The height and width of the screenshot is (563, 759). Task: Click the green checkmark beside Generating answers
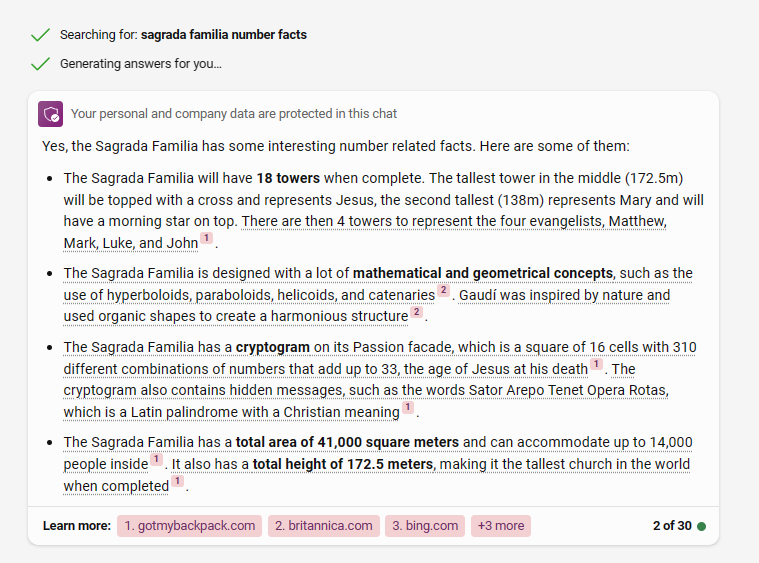(40, 64)
